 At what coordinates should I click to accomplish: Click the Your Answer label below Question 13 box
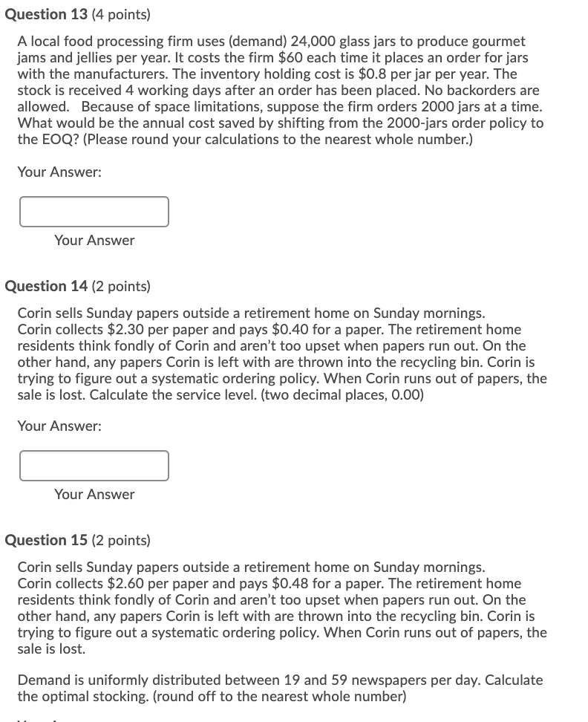94,240
